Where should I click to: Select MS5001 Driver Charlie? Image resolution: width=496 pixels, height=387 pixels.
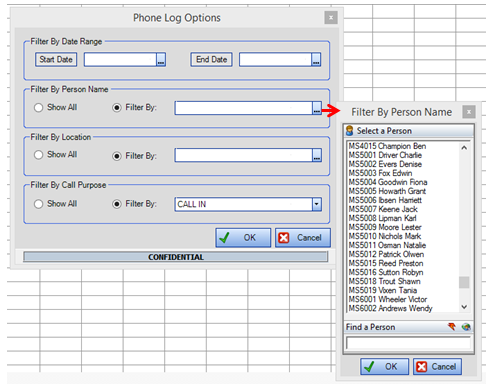coord(385,155)
